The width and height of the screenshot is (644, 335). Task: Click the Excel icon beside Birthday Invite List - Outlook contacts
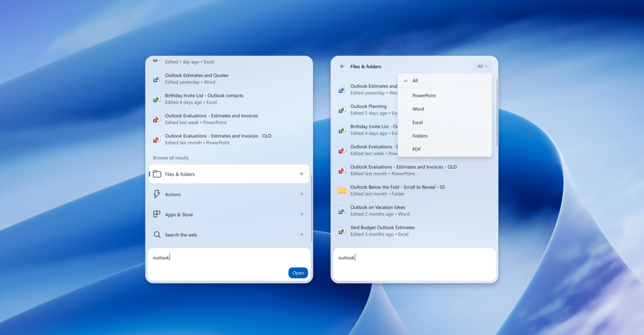pyautogui.click(x=156, y=99)
